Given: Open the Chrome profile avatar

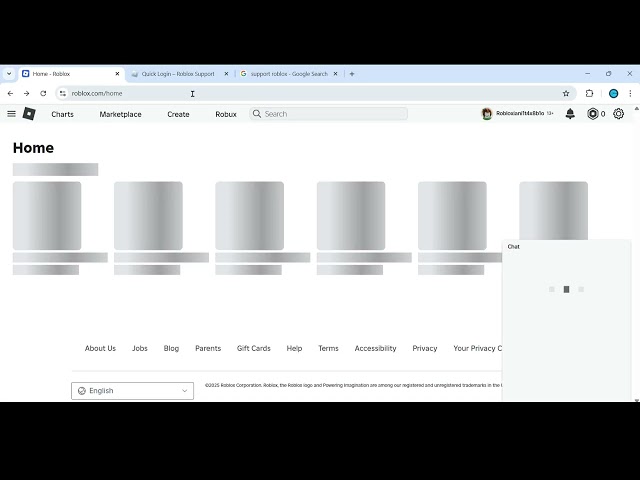Looking at the screenshot, I should (x=613, y=93).
